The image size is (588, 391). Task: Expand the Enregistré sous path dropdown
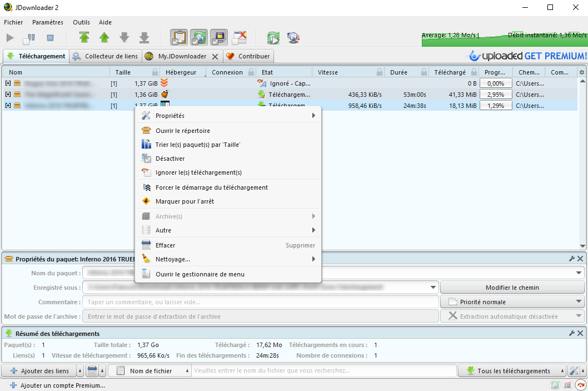[433, 288]
